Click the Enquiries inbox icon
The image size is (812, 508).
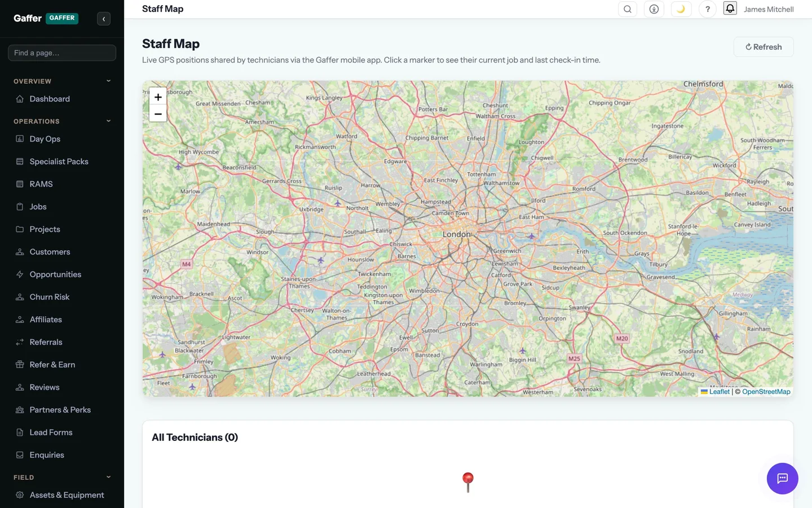(20, 455)
